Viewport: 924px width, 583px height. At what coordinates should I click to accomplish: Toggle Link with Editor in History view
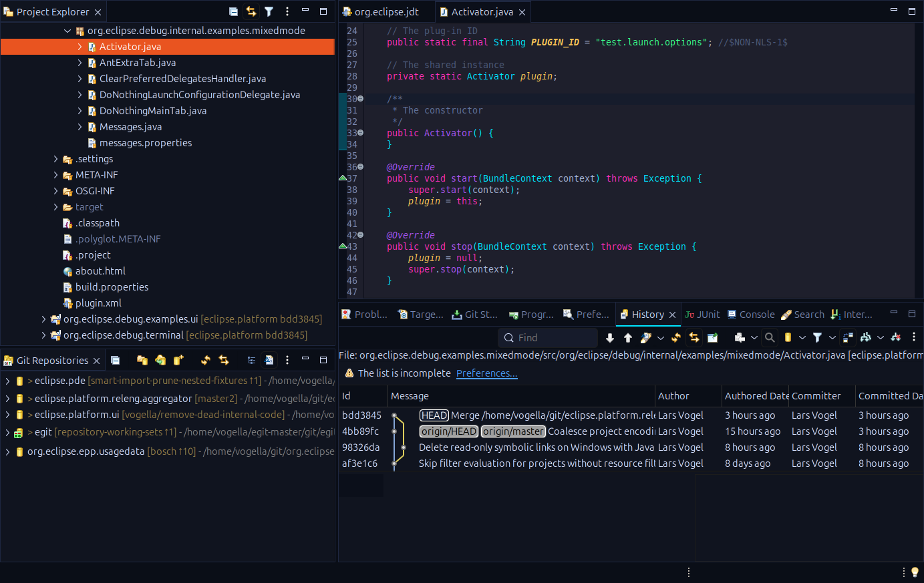(x=694, y=338)
